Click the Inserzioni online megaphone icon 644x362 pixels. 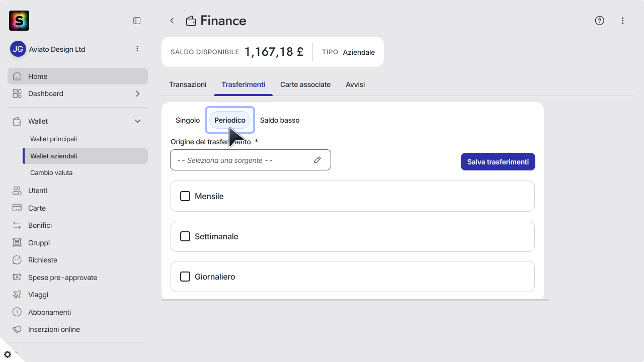pyautogui.click(x=17, y=329)
